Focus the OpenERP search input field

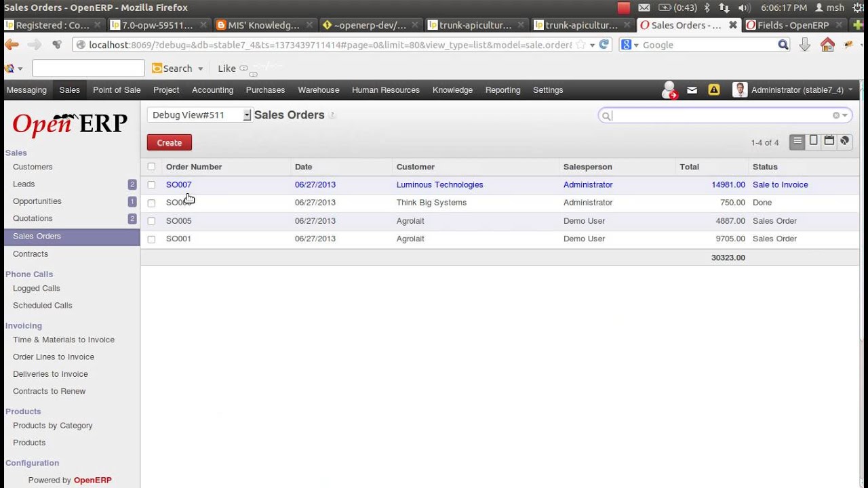722,115
